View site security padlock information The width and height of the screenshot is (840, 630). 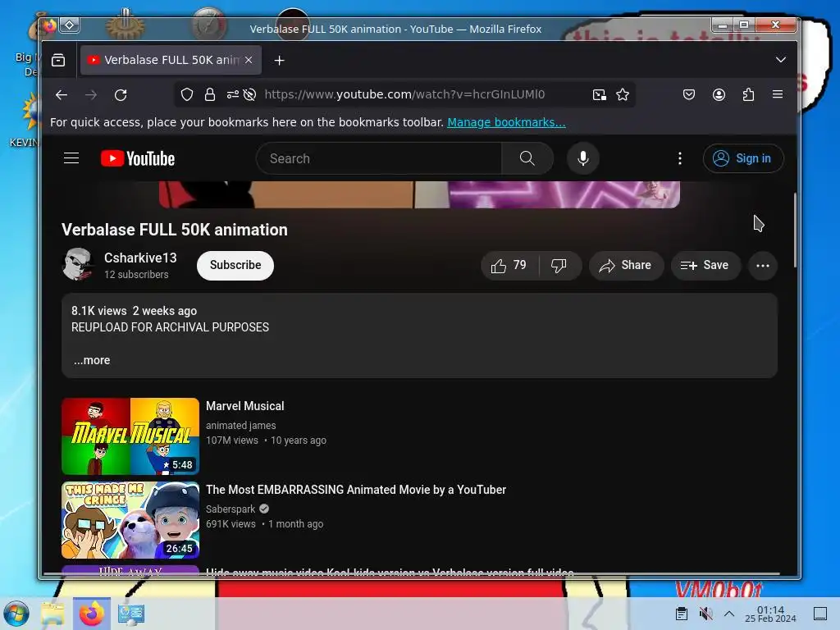coord(209,95)
